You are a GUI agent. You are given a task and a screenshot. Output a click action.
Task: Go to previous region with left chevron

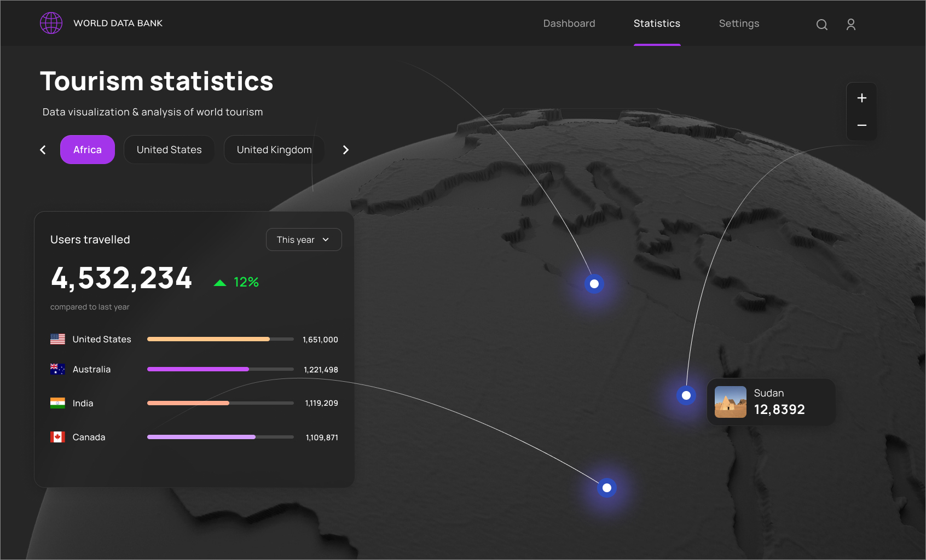pos(43,150)
